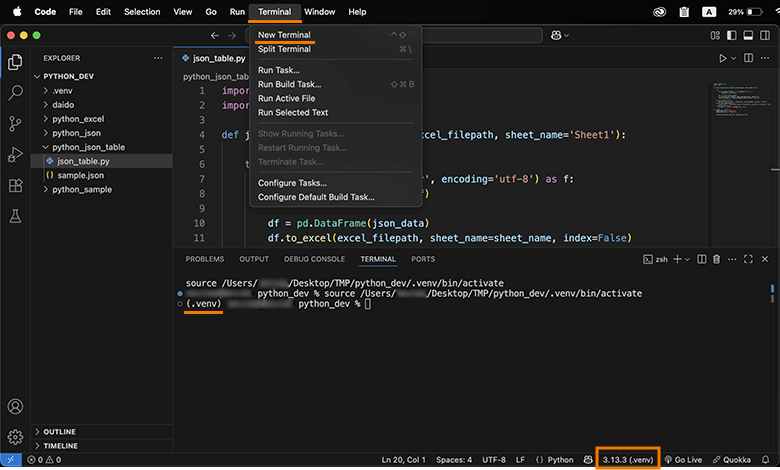This screenshot has height=470, width=780.
Task: Select json_table.py editor tab
Action: pyautogui.click(x=213, y=58)
